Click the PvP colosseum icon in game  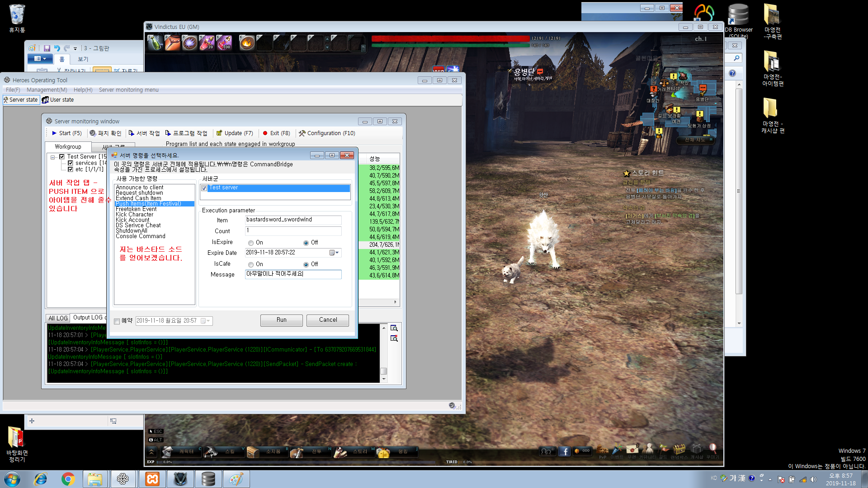602,451
